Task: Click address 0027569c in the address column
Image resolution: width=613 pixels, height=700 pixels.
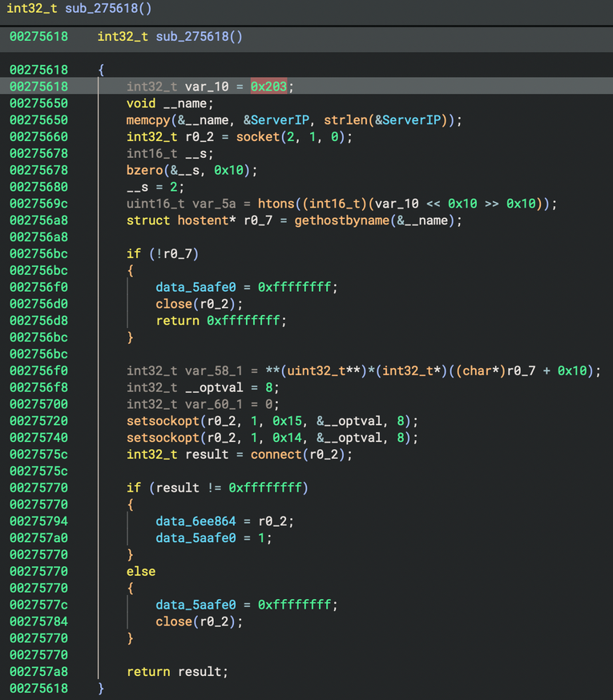Action: (38, 204)
